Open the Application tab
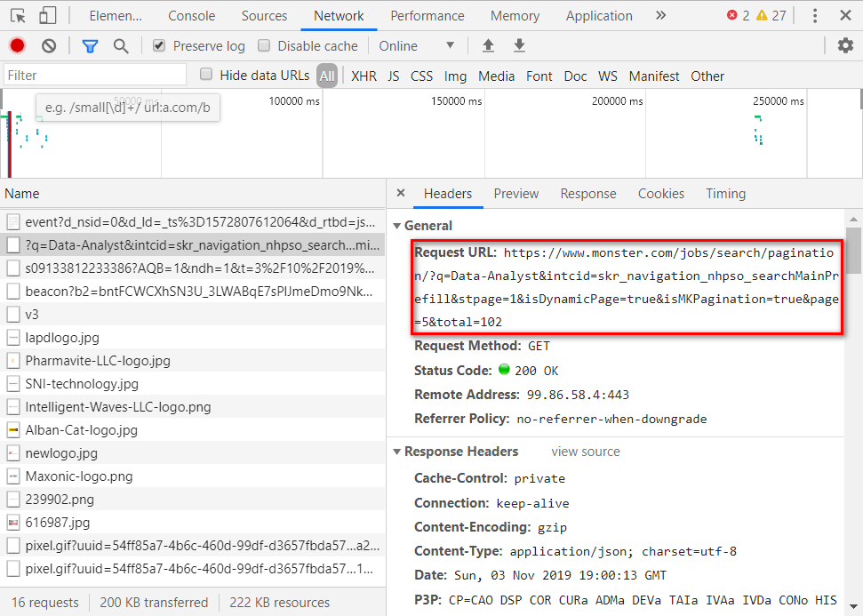The width and height of the screenshot is (863, 616). pos(599,16)
